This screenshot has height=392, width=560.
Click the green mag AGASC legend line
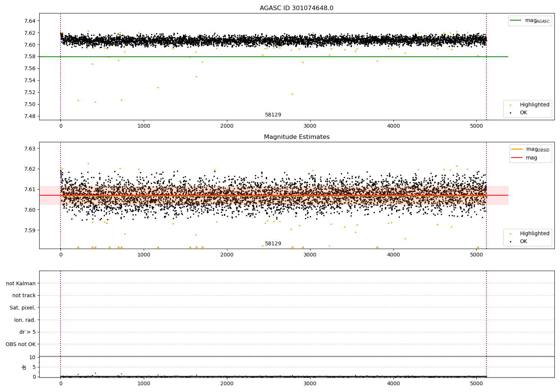[x=516, y=21]
